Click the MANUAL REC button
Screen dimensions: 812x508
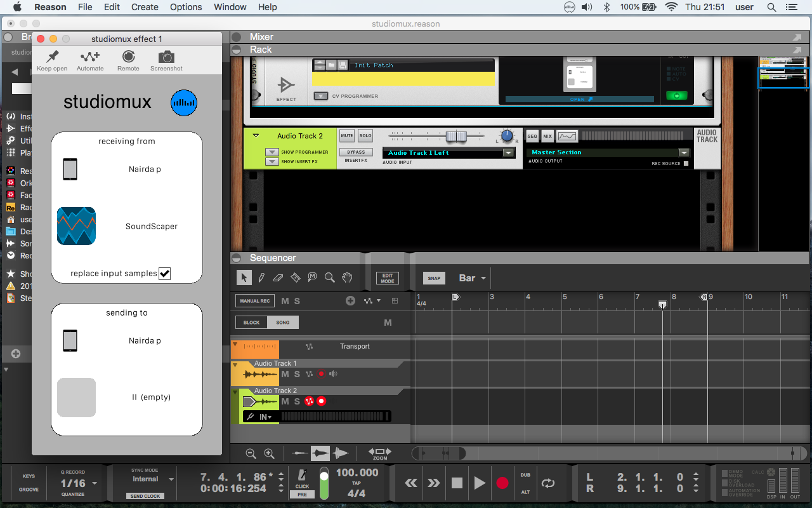[x=255, y=301]
